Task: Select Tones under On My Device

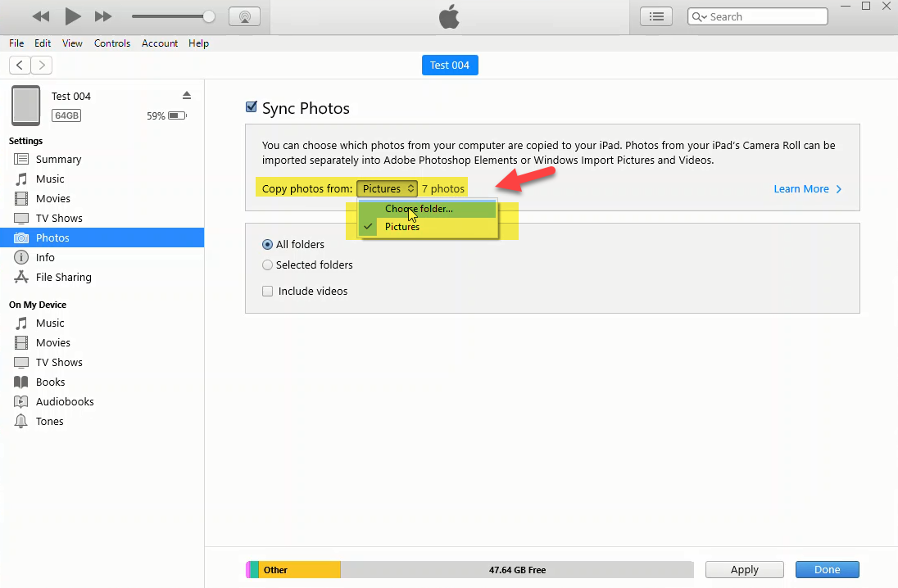Action: pyautogui.click(x=49, y=422)
